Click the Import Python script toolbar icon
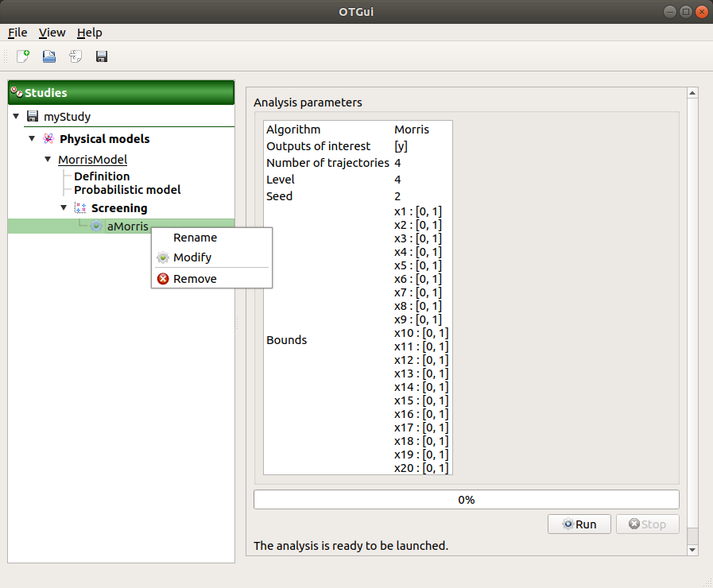The width and height of the screenshot is (713, 588). (76, 56)
